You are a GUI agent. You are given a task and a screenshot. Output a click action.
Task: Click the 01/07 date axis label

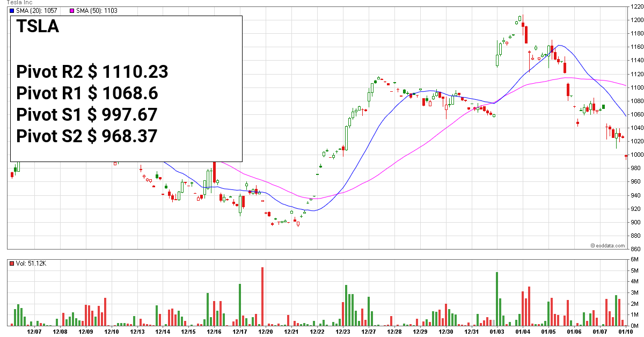point(601,332)
